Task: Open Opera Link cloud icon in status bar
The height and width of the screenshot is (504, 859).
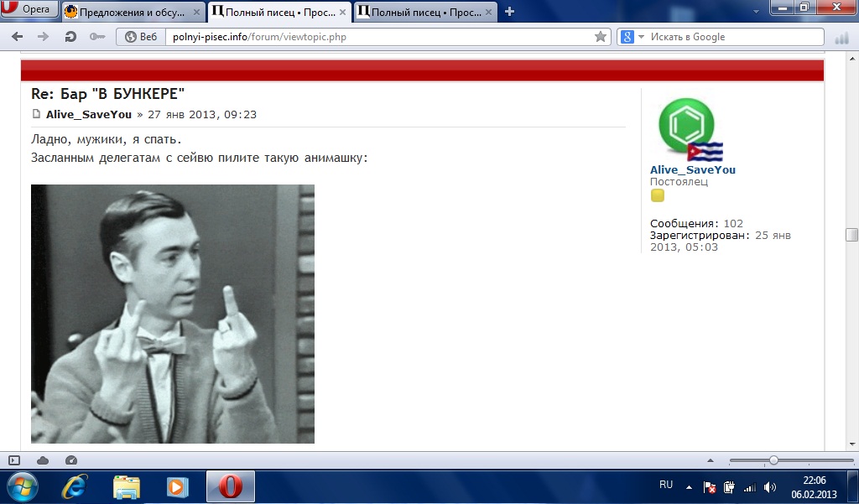Action: click(x=42, y=460)
